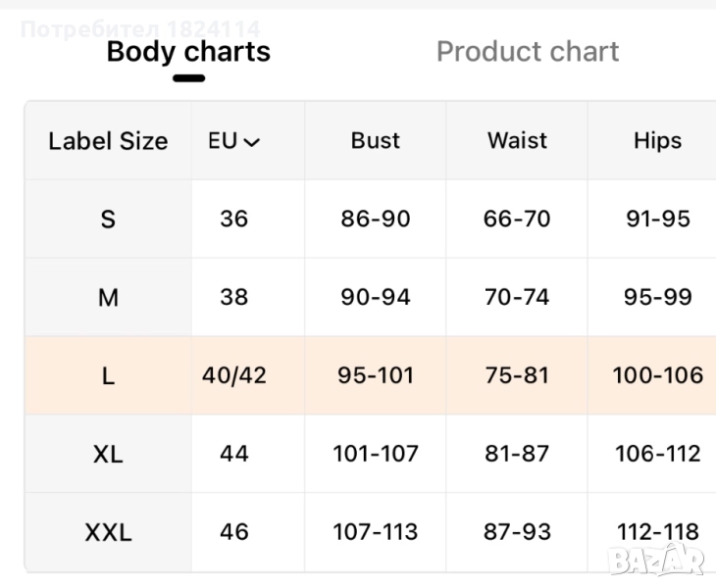
Task: Click the Hips column header
Action: [x=657, y=141]
